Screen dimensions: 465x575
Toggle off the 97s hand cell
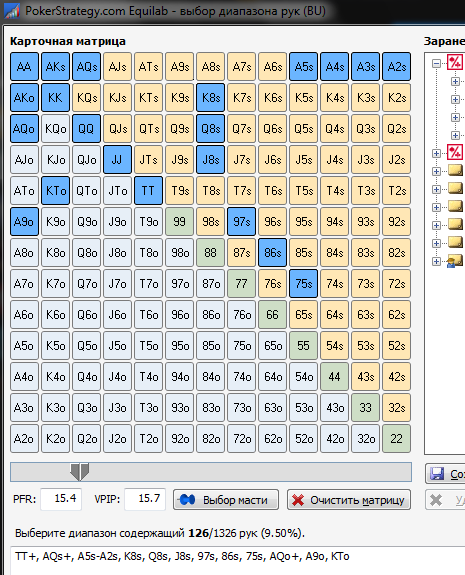point(241,221)
